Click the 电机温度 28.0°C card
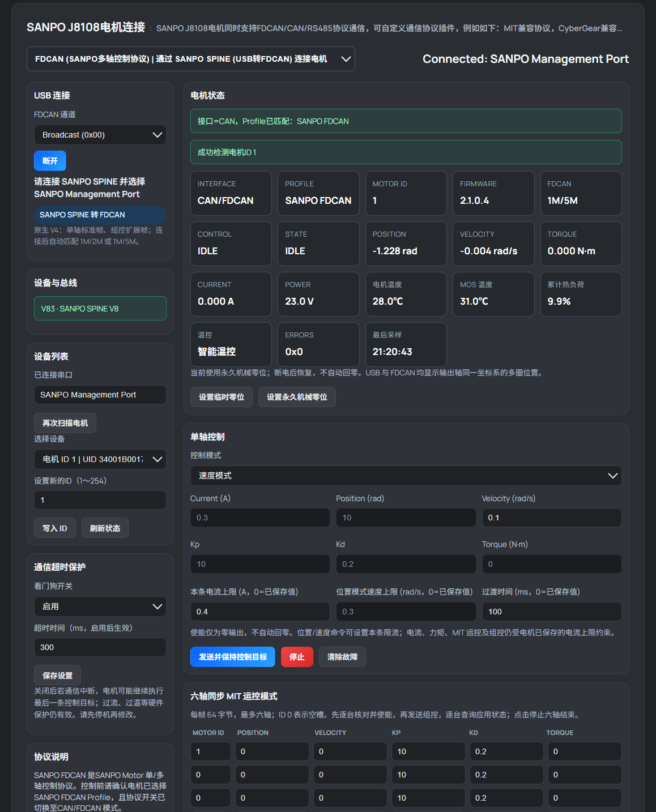Image resolution: width=656 pixels, height=812 pixels. tap(406, 294)
